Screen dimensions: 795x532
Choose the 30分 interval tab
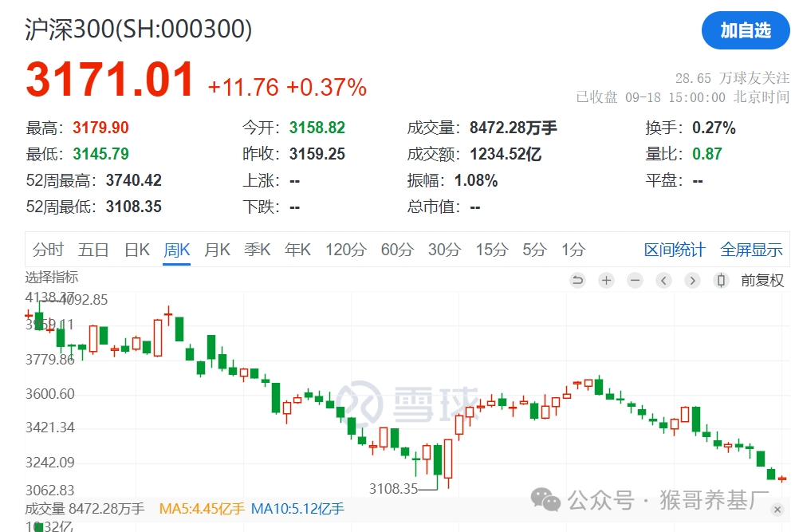click(x=444, y=250)
